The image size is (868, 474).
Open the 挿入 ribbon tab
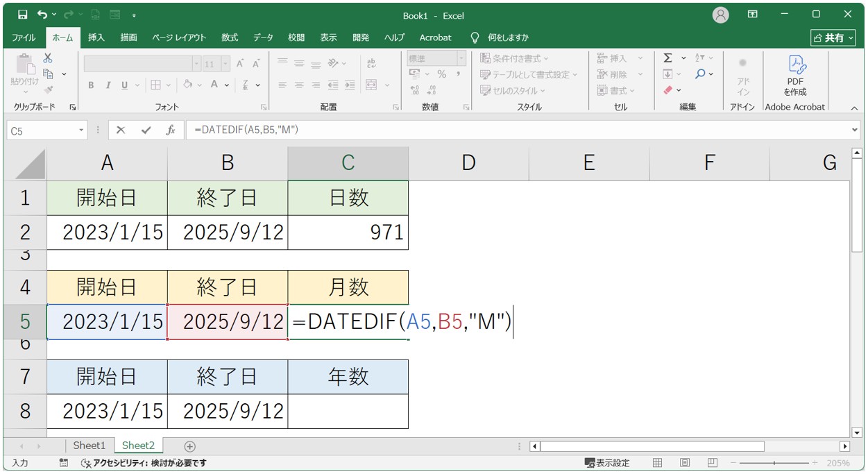point(96,37)
